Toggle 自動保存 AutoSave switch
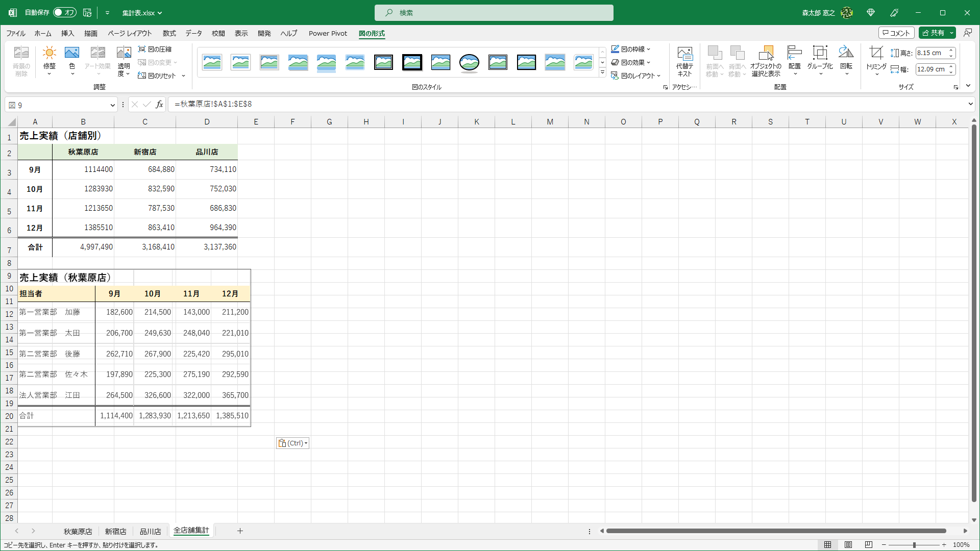Screen dimensions: 980x551 (64, 13)
